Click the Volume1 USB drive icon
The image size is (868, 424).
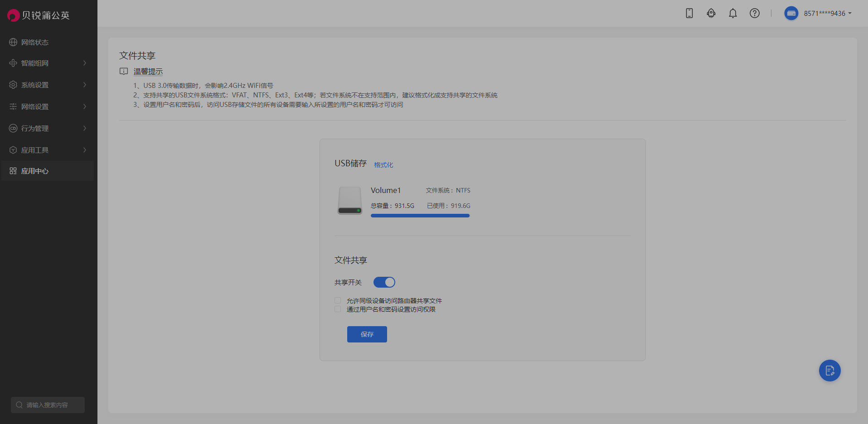point(349,200)
